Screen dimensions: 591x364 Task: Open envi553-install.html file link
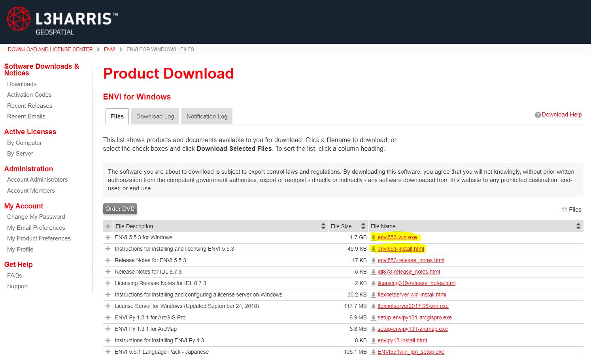click(401, 249)
